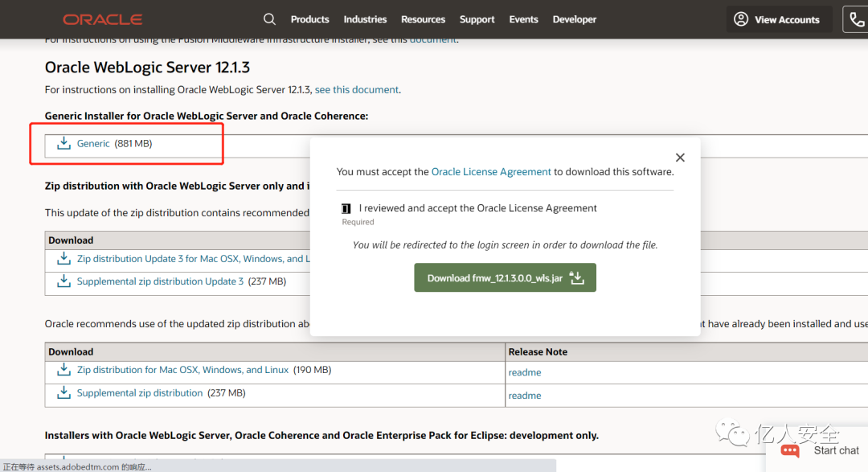Click the 'Required' label under checkbox

point(358,222)
